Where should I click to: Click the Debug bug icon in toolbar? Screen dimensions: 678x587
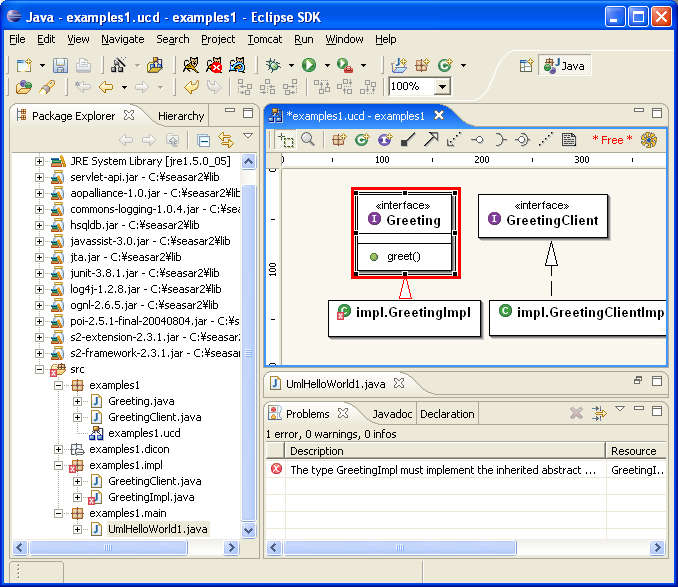point(273,65)
